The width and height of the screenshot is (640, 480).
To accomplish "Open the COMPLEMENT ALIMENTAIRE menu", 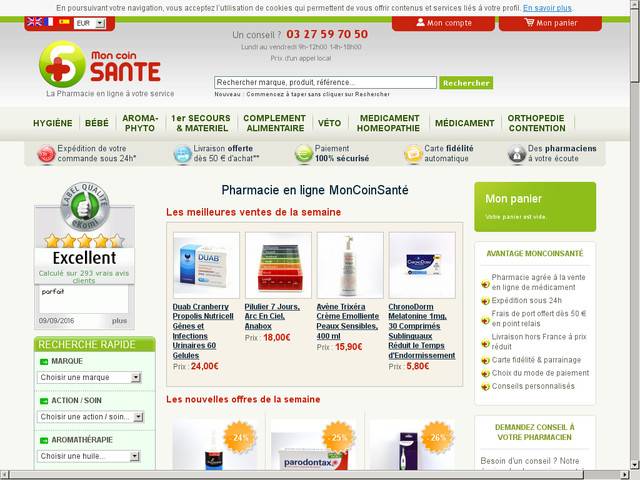I will [275, 123].
